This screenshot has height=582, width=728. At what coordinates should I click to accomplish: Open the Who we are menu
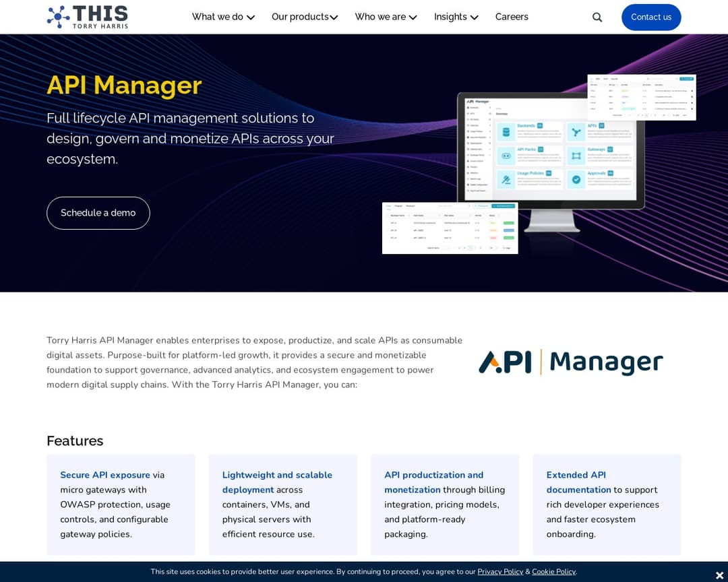tap(380, 17)
